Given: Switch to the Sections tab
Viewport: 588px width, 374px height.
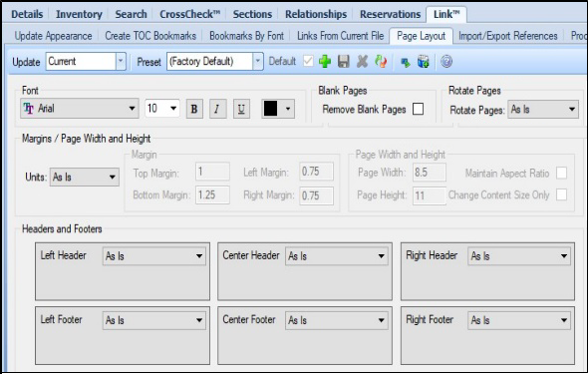Looking at the screenshot, I should click(252, 14).
